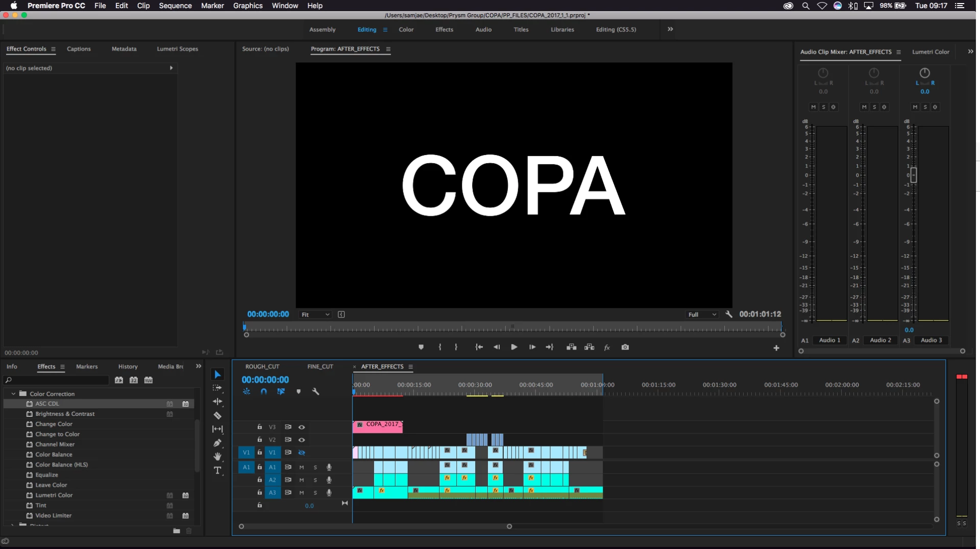Select the Track Select Forward tool
Viewport: 980px width, 549px height.
217,388
